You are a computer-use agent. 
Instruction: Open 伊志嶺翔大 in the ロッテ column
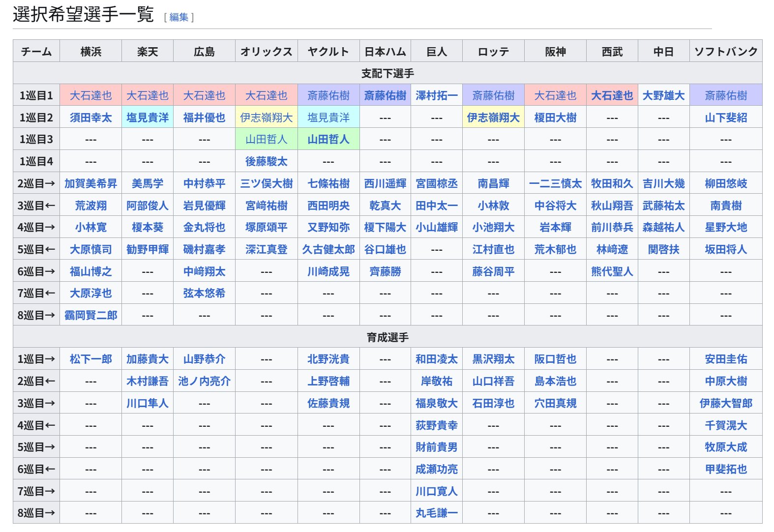tap(493, 118)
